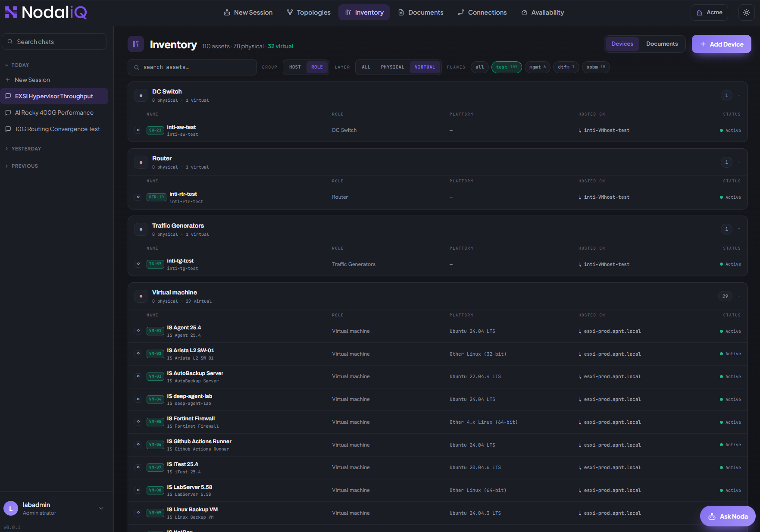Set layer filter to PHYSICAL
This screenshot has width=760, height=532.
(x=392, y=67)
